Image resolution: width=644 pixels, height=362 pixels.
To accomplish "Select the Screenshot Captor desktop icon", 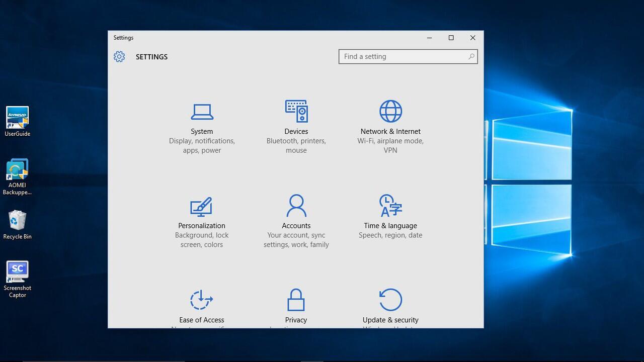I will [18, 280].
